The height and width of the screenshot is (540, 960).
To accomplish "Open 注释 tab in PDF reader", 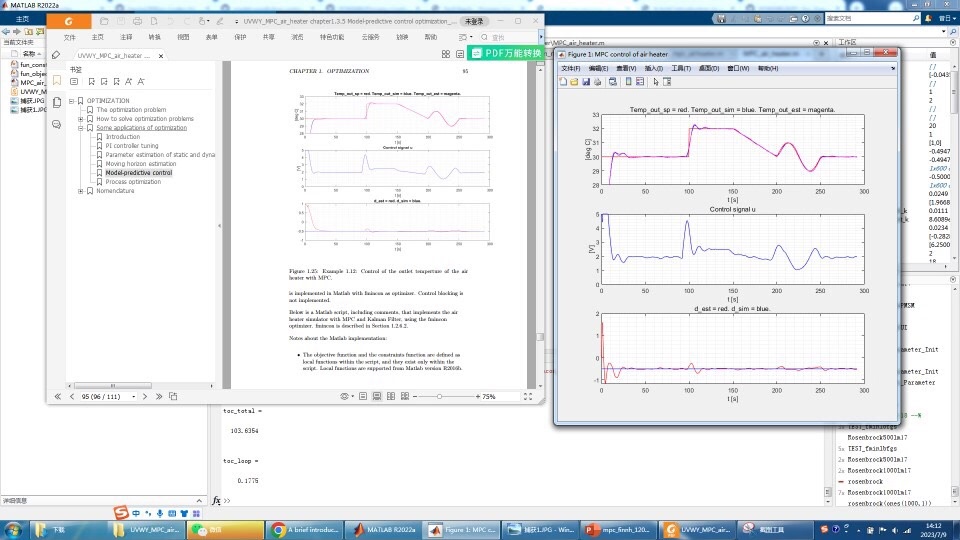I will tap(126, 37).
